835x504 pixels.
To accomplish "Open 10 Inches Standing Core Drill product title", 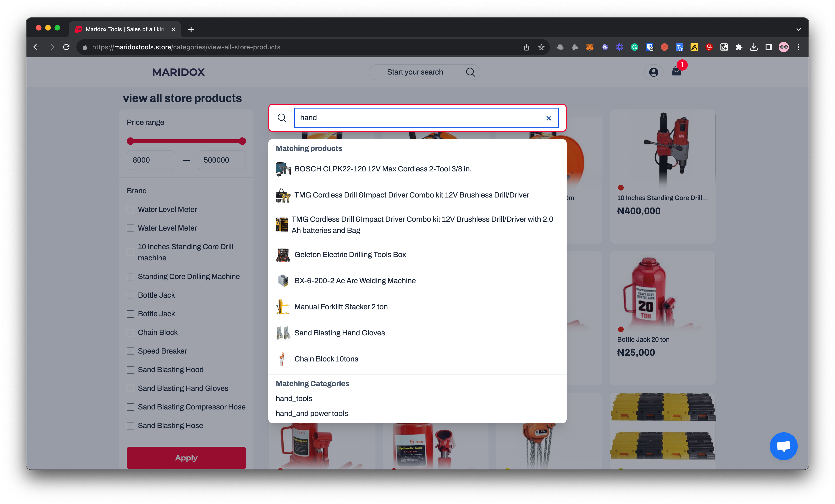I will point(662,198).
